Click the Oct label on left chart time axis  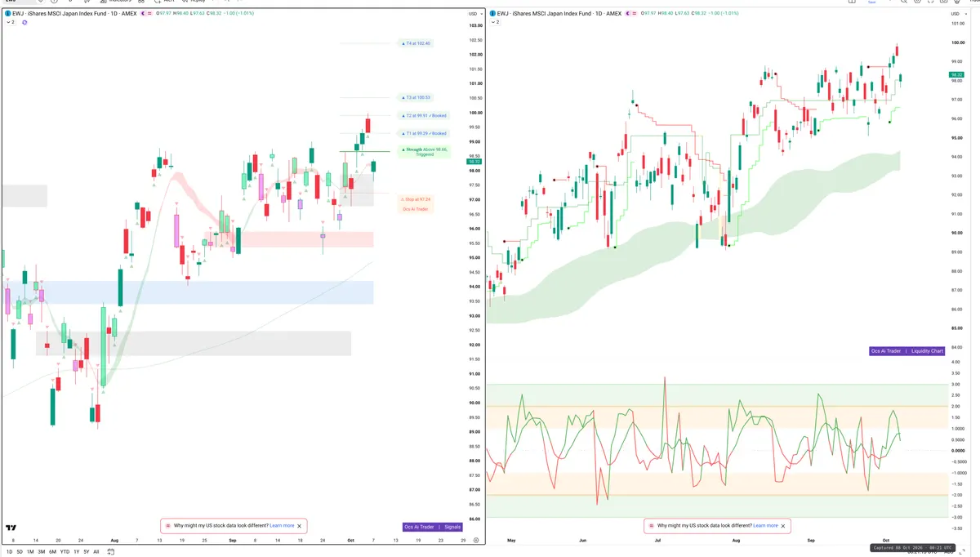coord(350,541)
